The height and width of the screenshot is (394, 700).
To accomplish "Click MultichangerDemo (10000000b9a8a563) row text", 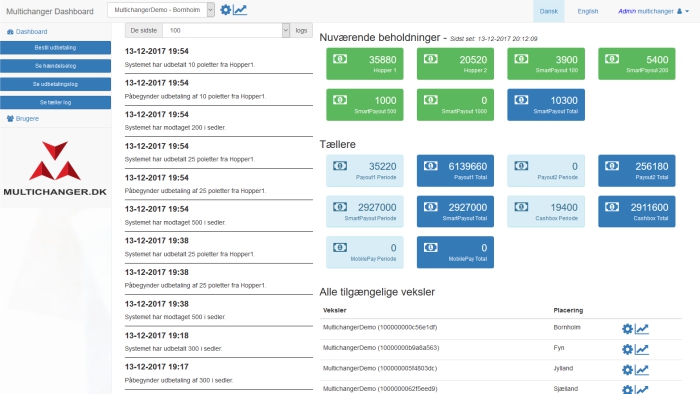I will [381, 348].
